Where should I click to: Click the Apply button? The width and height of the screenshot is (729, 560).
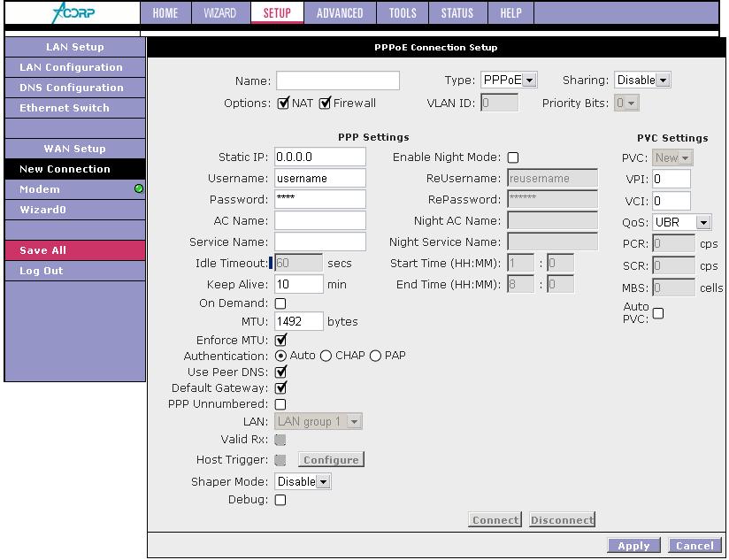coord(633,546)
